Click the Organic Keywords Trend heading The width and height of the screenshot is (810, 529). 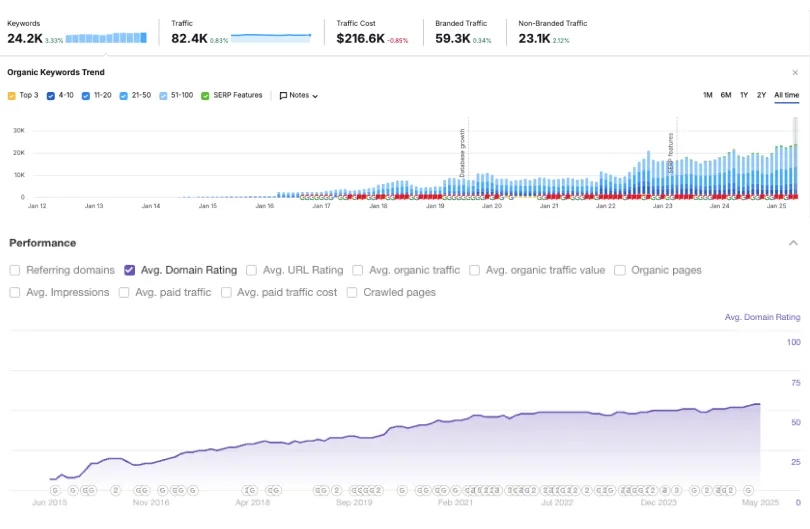[56, 72]
